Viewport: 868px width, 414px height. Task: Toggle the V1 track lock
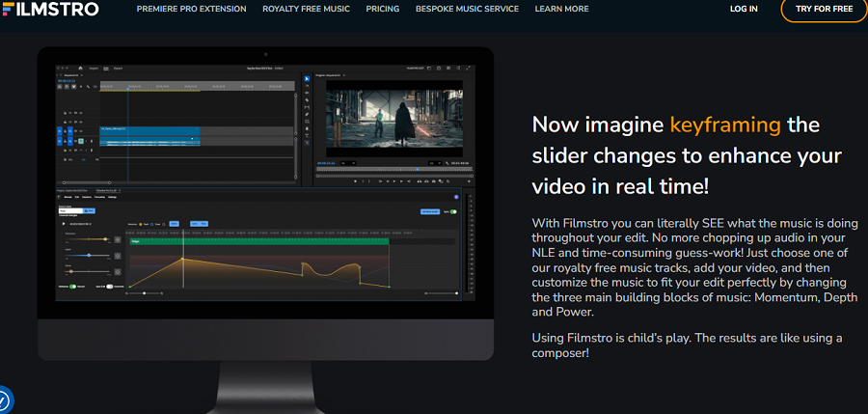pos(65,131)
